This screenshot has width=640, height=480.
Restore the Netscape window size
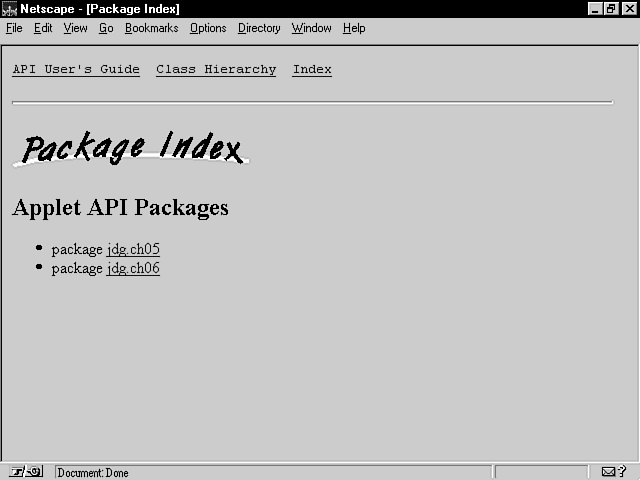point(611,9)
